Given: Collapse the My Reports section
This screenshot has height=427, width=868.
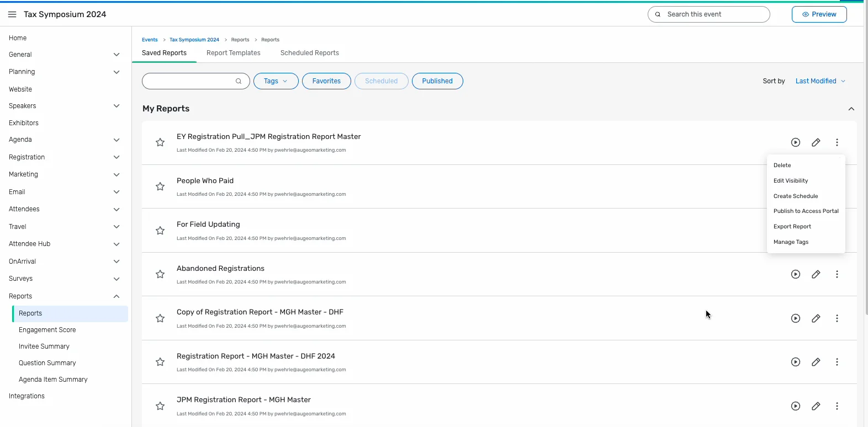Looking at the screenshot, I should click(x=851, y=109).
